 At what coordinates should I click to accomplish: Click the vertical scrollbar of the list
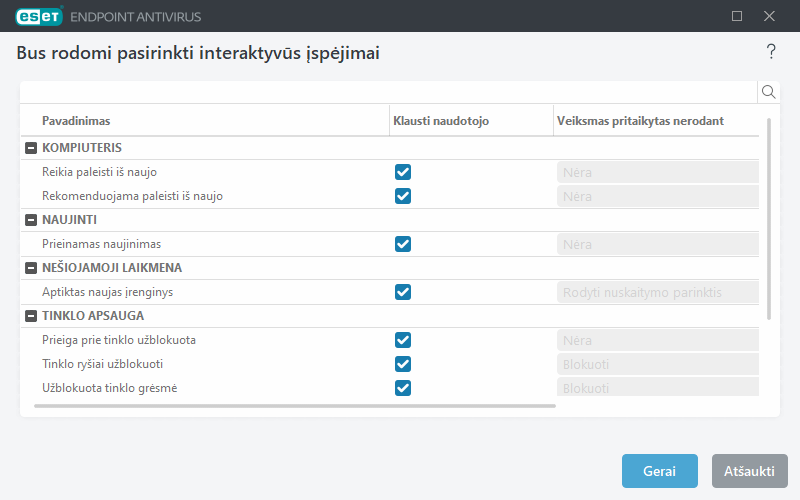pos(769,219)
